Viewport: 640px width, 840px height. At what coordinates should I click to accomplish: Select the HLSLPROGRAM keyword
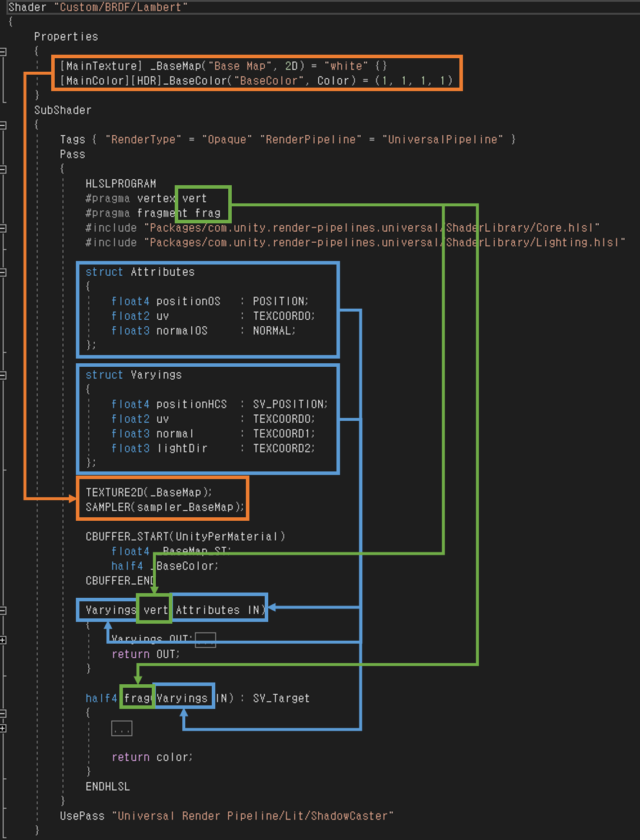tap(121, 183)
